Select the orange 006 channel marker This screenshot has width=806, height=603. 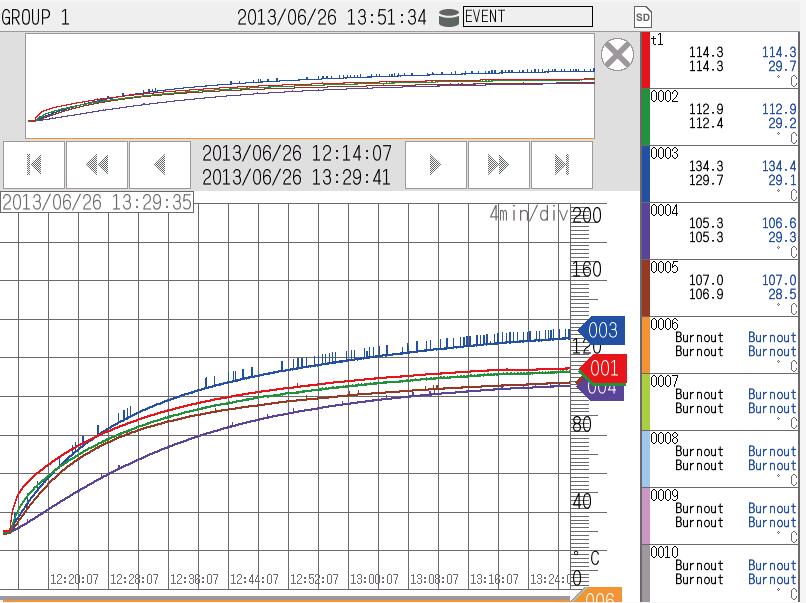pos(598,596)
